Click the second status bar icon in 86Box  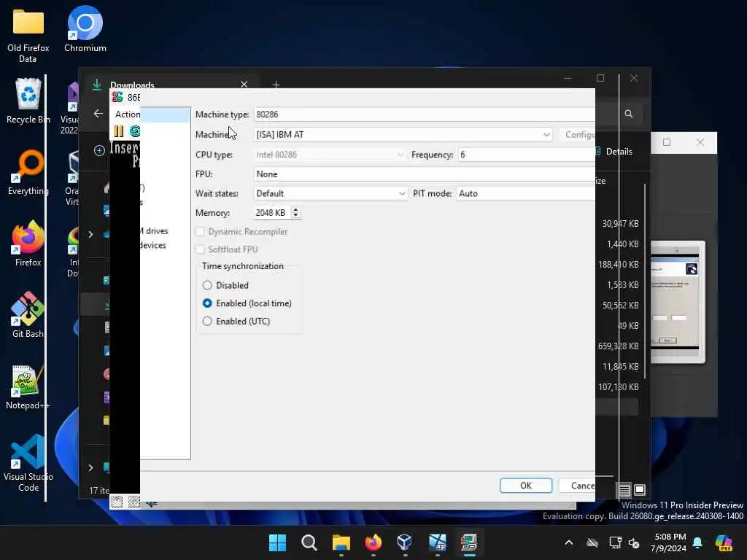coord(134,501)
